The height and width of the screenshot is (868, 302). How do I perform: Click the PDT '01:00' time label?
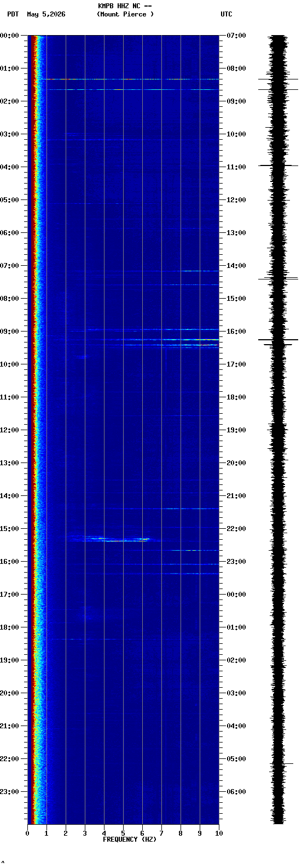tap(9, 68)
